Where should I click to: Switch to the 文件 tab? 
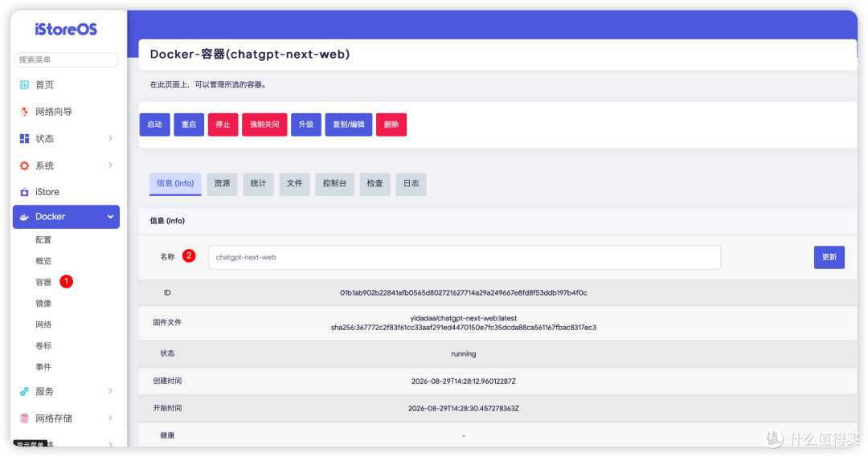click(x=294, y=184)
